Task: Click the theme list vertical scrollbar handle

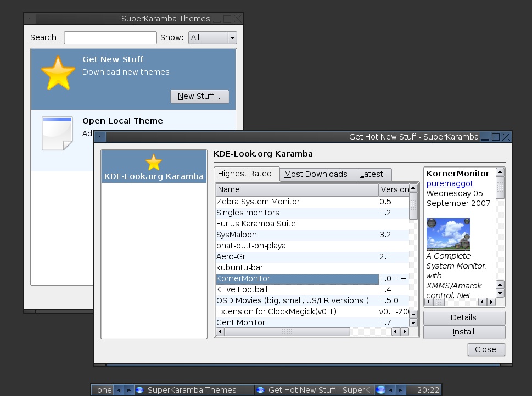Action: [413, 206]
